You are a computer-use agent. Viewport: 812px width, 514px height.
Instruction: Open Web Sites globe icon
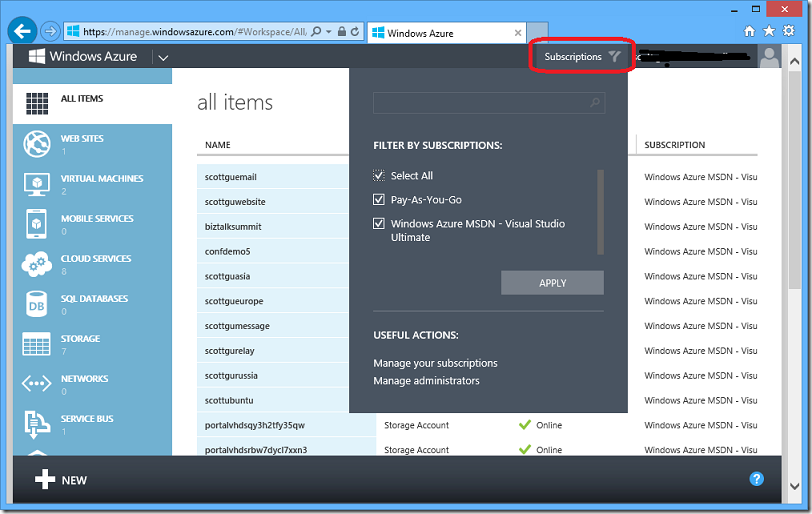[x=37, y=143]
